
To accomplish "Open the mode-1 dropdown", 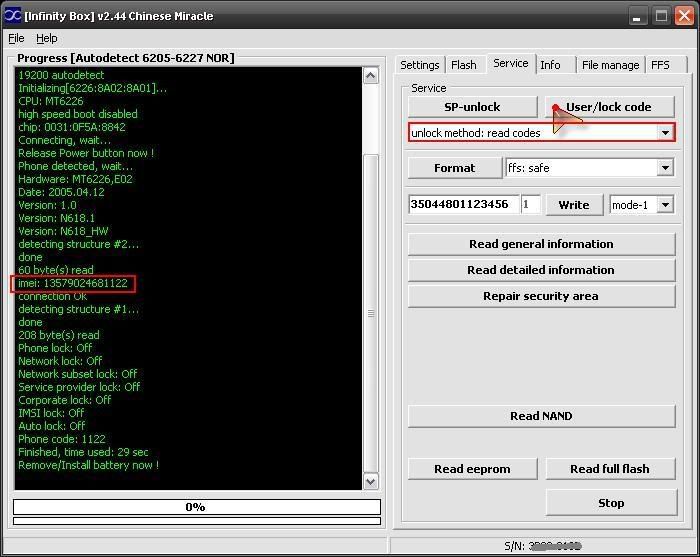I will point(665,205).
